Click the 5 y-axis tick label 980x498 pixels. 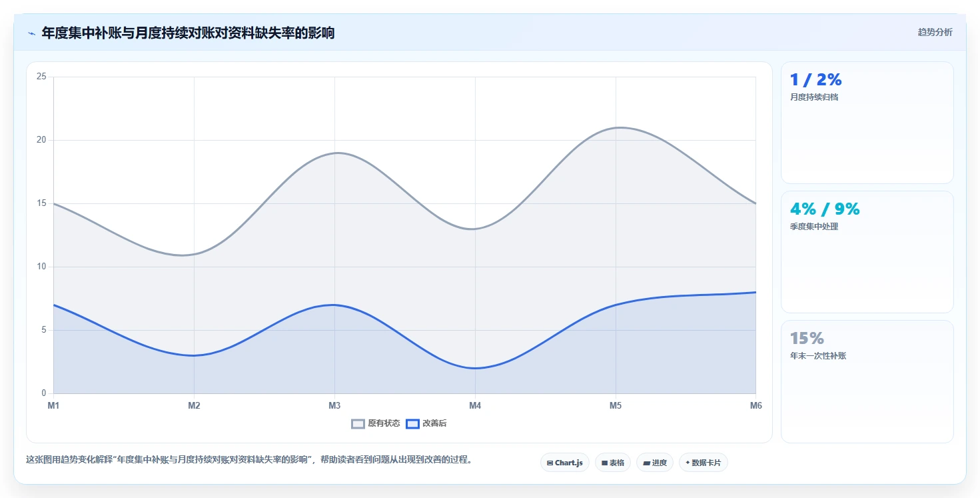point(43,330)
